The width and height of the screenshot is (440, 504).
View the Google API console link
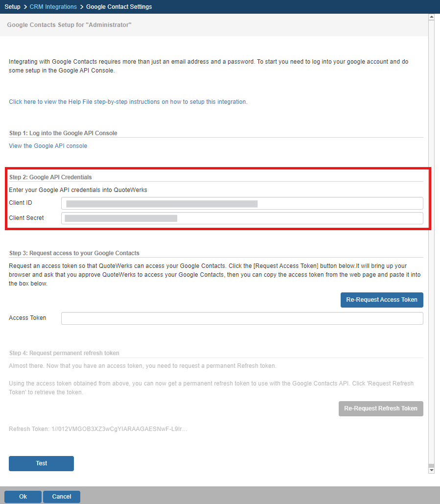pos(48,145)
